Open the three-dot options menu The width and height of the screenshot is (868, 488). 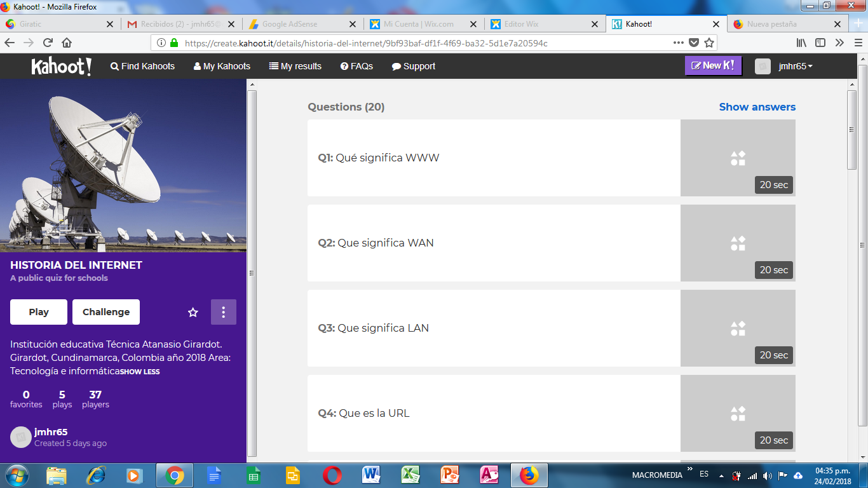click(x=224, y=312)
